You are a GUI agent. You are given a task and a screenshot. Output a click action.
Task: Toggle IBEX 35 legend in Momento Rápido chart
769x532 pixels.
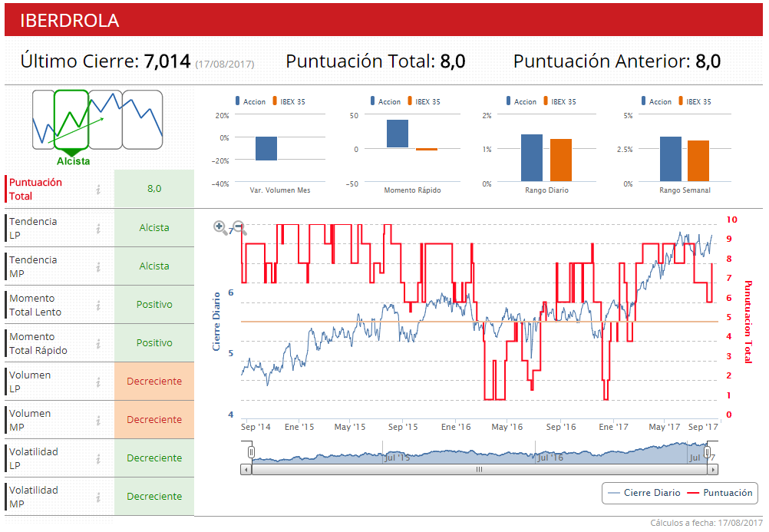424,101
